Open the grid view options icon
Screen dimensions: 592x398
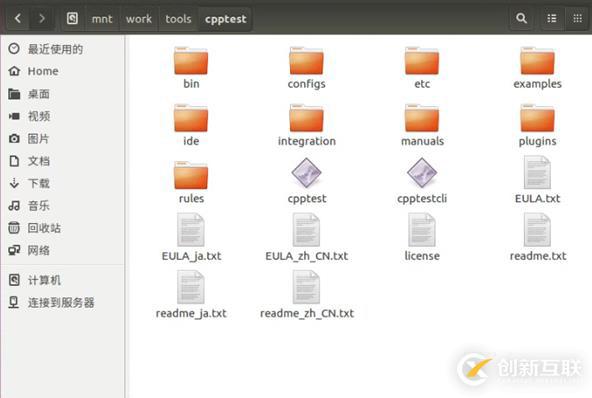(x=577, y=18)
